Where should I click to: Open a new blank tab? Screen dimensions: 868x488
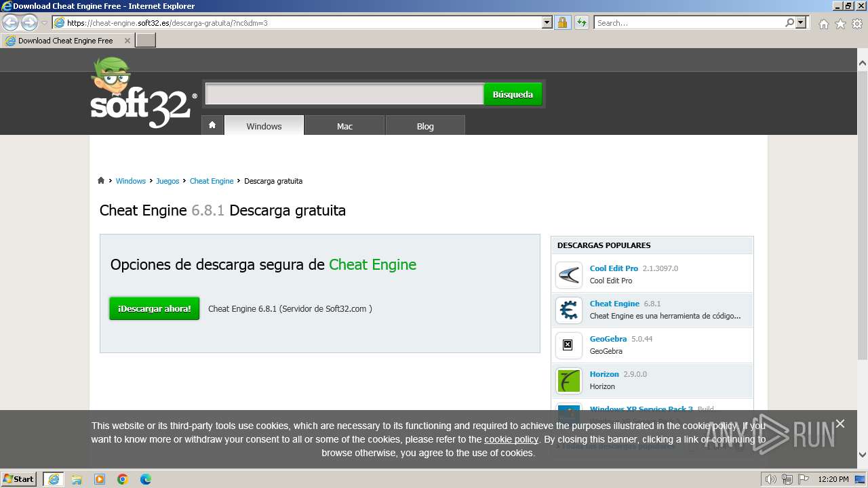[146, 41]
